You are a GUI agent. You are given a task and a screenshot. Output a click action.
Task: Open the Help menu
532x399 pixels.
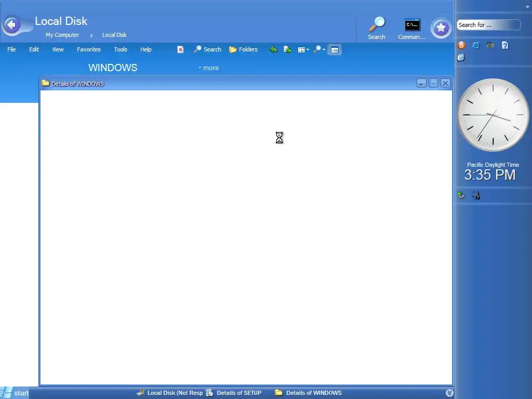pyautogui.click(x=146, y=49)
